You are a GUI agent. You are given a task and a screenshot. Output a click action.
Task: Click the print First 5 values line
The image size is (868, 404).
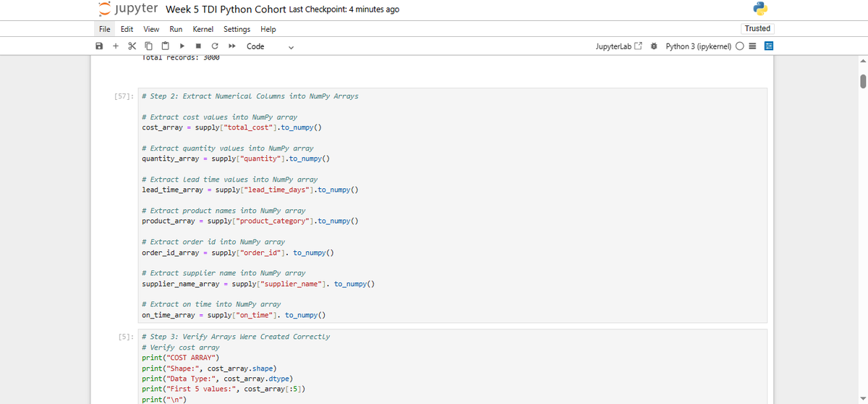224,389
